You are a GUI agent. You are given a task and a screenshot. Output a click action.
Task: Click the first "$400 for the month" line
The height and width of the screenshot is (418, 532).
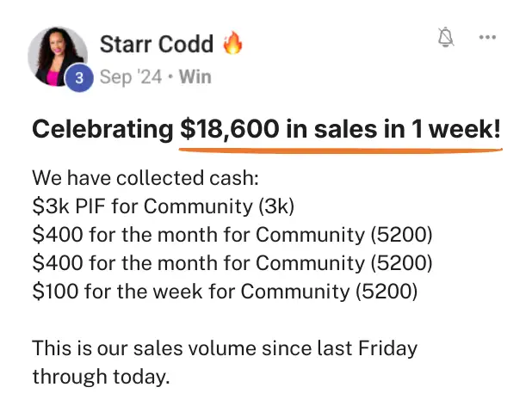point(232,235)
